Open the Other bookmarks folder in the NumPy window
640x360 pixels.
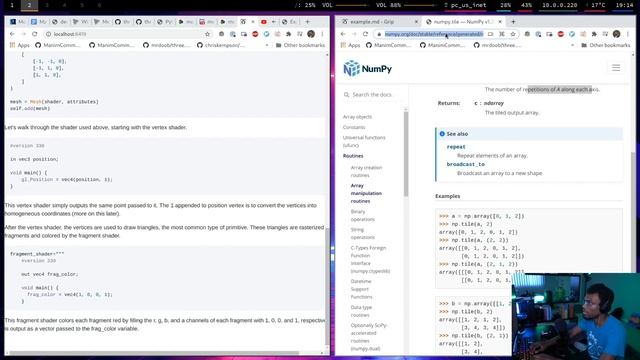(606, 45)
